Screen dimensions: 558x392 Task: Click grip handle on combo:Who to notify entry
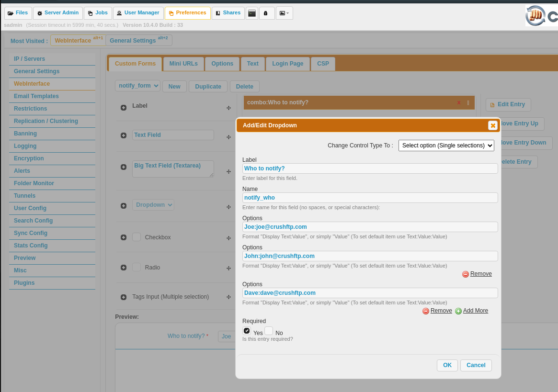[468, 102]
